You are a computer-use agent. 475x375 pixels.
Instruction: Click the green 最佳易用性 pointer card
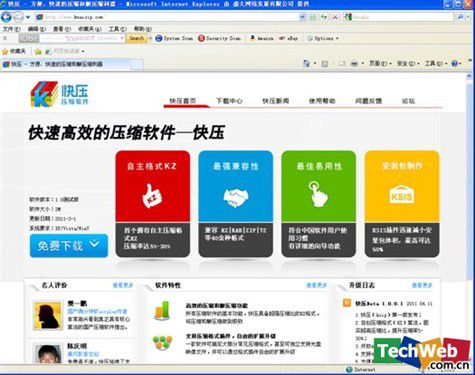point(319,204)
